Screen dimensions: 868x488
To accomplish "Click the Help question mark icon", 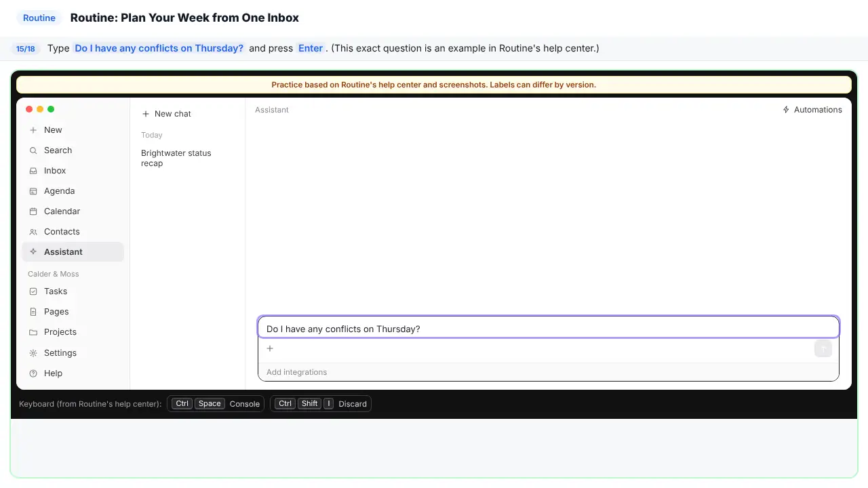I will click(33, 373).
